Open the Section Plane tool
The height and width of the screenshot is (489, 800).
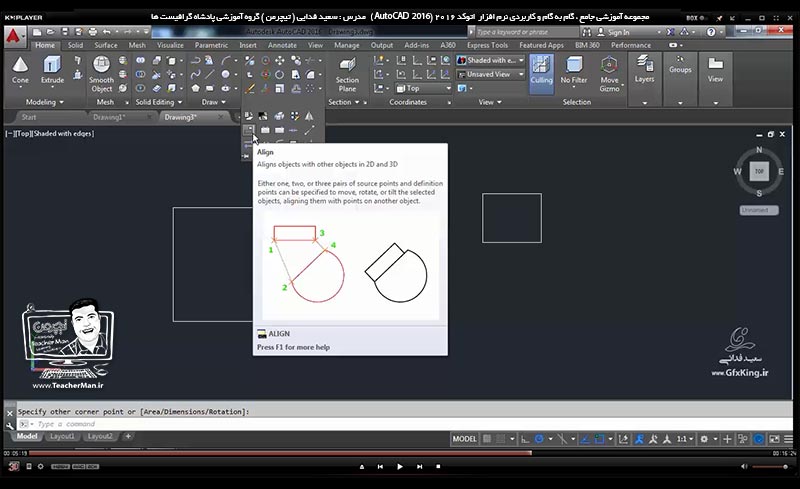347,74
